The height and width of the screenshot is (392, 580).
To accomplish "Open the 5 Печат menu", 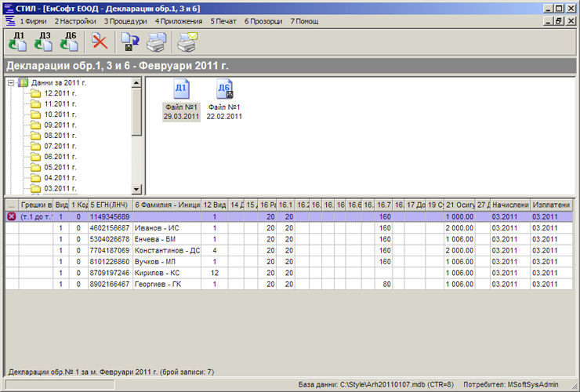I will [x=223, y=21].
